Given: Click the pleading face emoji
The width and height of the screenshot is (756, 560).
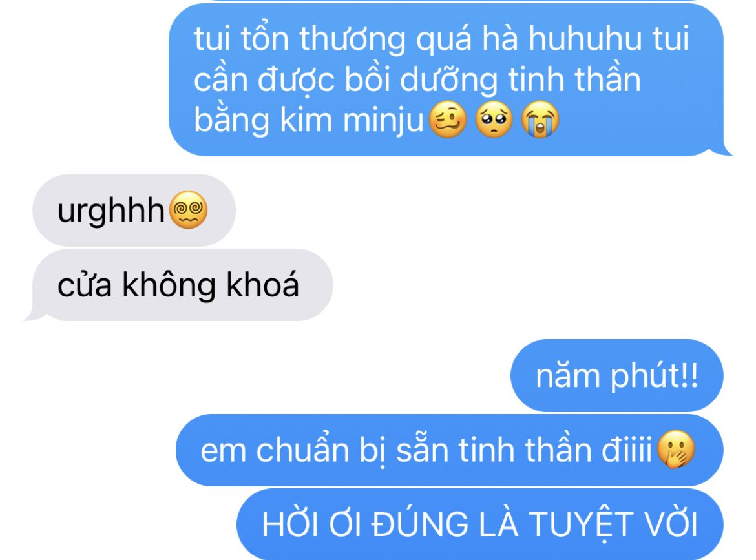Looking at the screenshot, I should tap(494, 119).
